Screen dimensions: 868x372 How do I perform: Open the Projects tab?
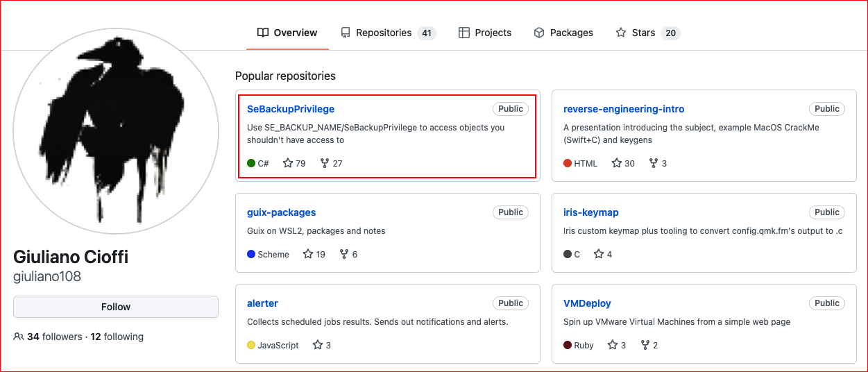(x=485, y=33)
